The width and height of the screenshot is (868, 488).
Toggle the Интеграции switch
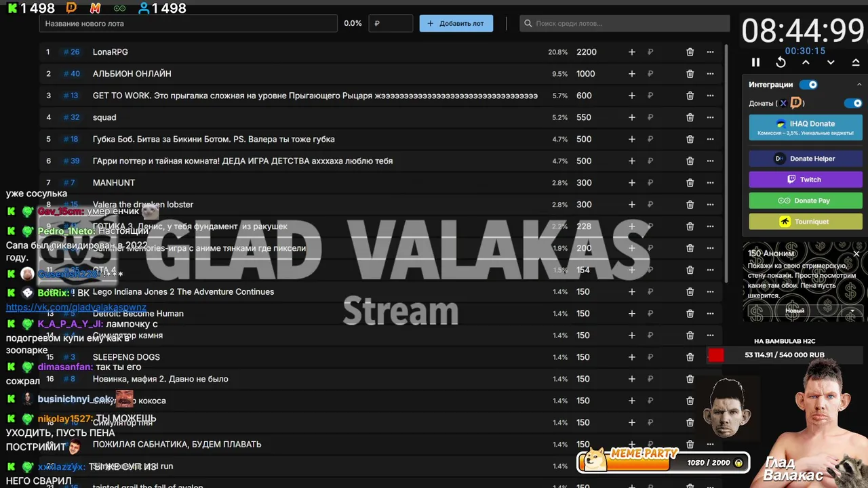(808, 85)
